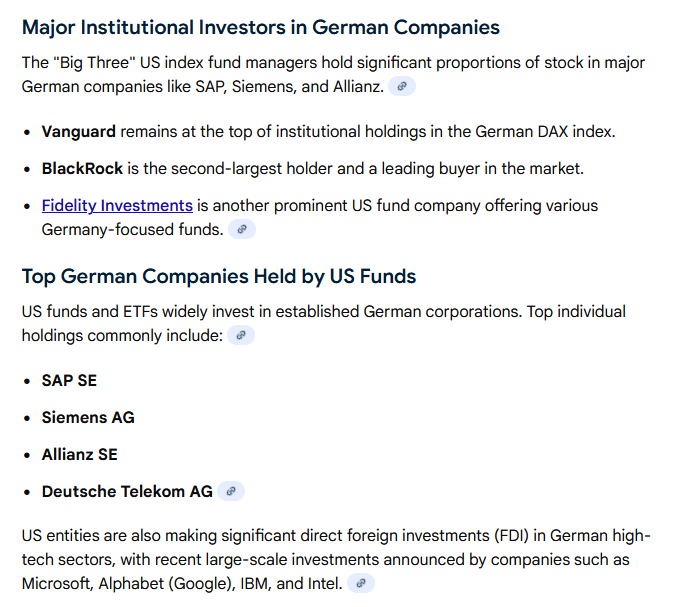690x607 pixels.
Task: Click the Deutsche Telekom AG text
Action: point(127,491)
